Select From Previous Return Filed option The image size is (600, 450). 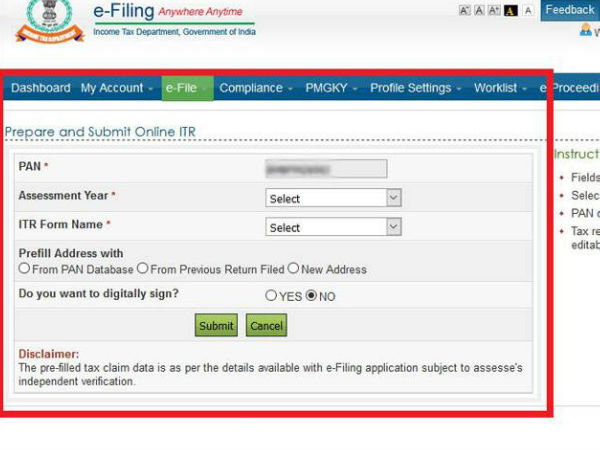pos(143,268)
